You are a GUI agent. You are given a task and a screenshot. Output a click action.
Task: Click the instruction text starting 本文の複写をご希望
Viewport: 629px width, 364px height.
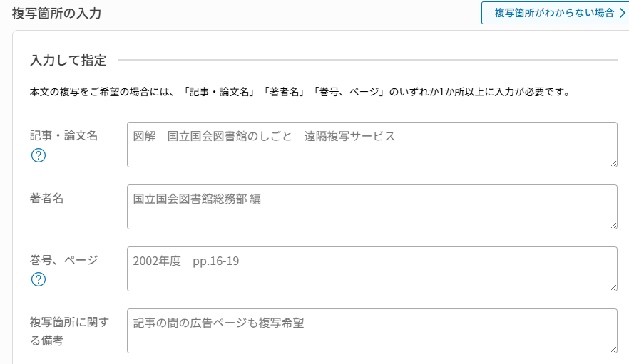pos(300,92)
